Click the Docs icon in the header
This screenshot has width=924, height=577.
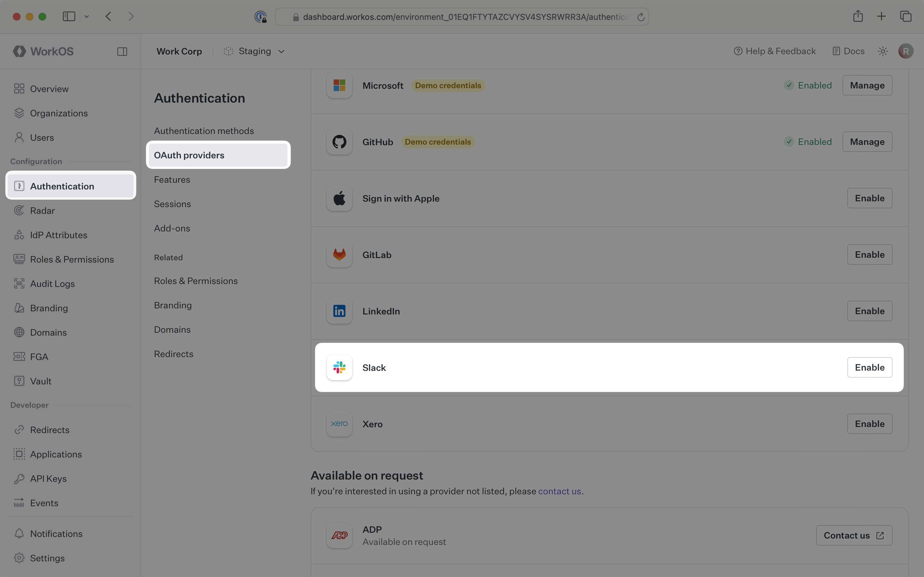pos(836,51)
